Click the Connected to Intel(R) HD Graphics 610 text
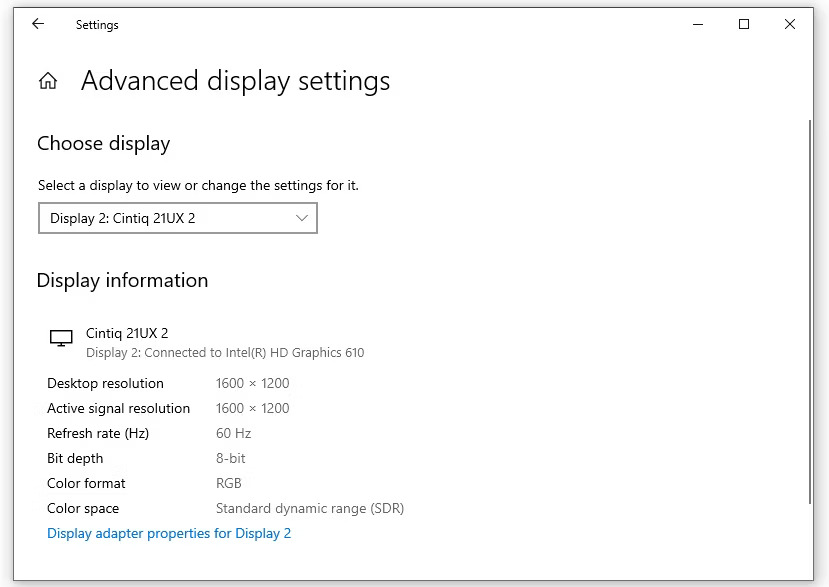 [254, 353]
